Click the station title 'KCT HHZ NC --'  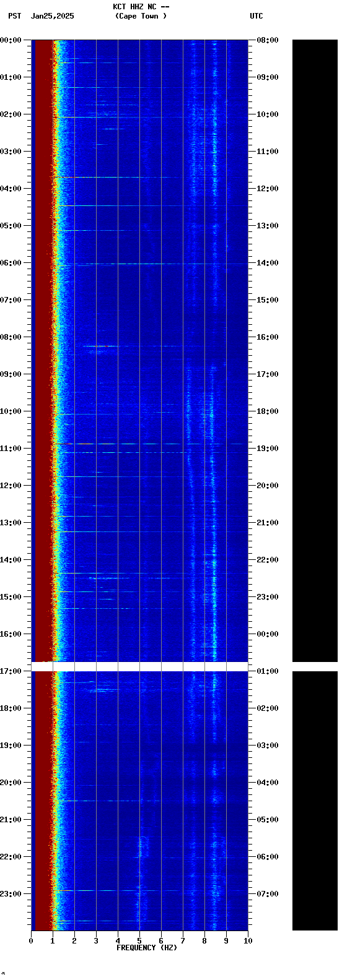point(141,7)
